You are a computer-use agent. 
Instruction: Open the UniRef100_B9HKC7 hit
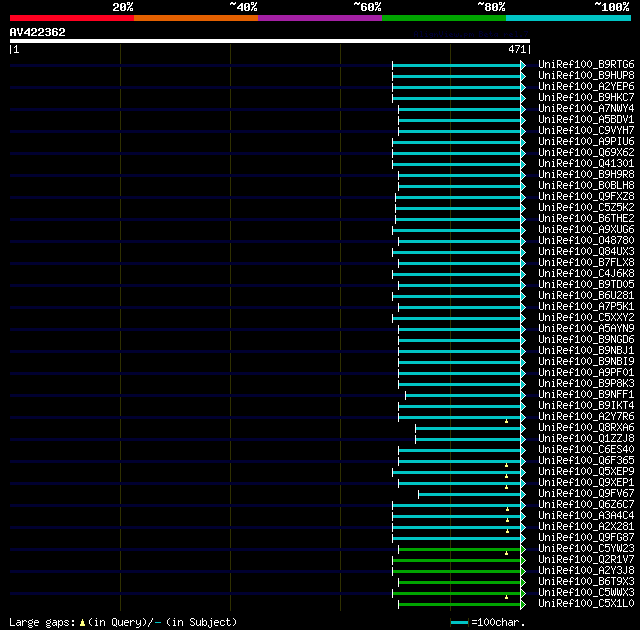click(x=586, y=98)
